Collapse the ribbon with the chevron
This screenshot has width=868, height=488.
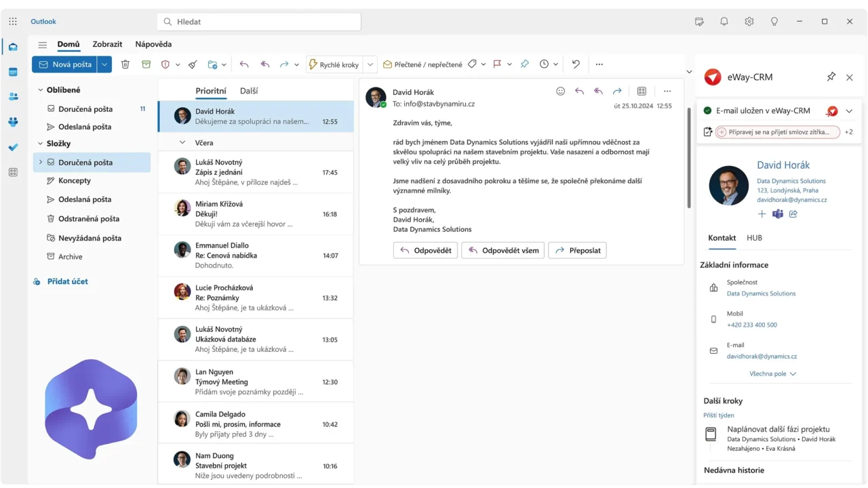click(689, 72)
